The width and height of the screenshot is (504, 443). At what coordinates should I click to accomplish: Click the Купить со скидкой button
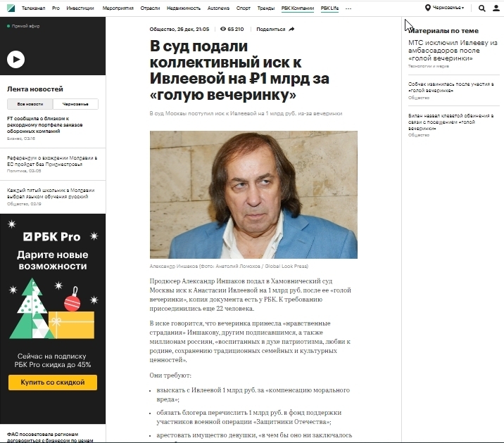point(53,383)
